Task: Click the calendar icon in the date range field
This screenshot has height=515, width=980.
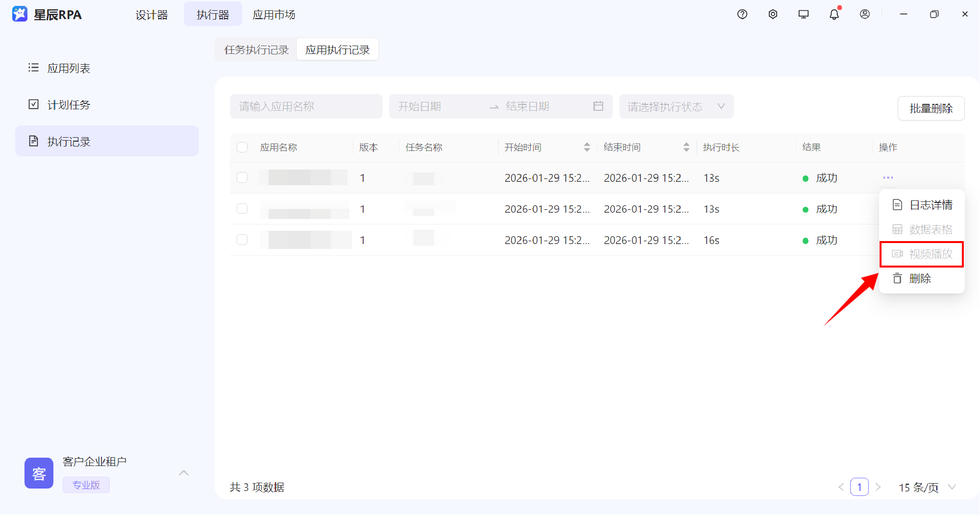Action: pos(598,106)
